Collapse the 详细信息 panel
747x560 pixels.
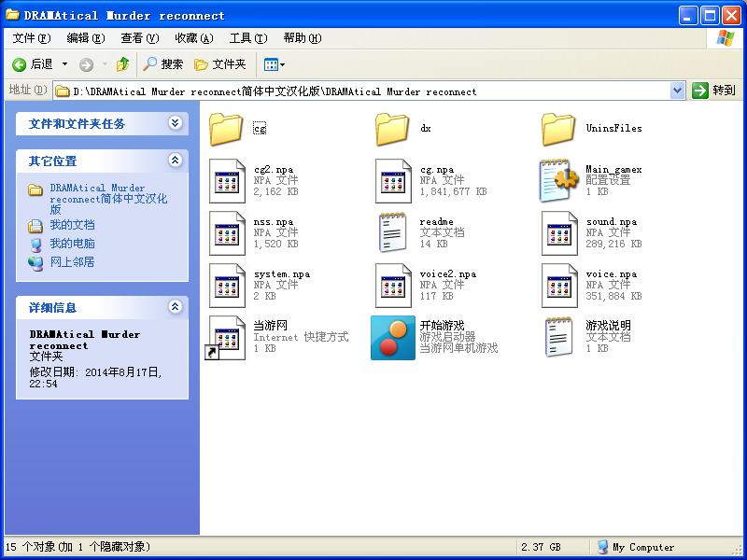point(175,307)
